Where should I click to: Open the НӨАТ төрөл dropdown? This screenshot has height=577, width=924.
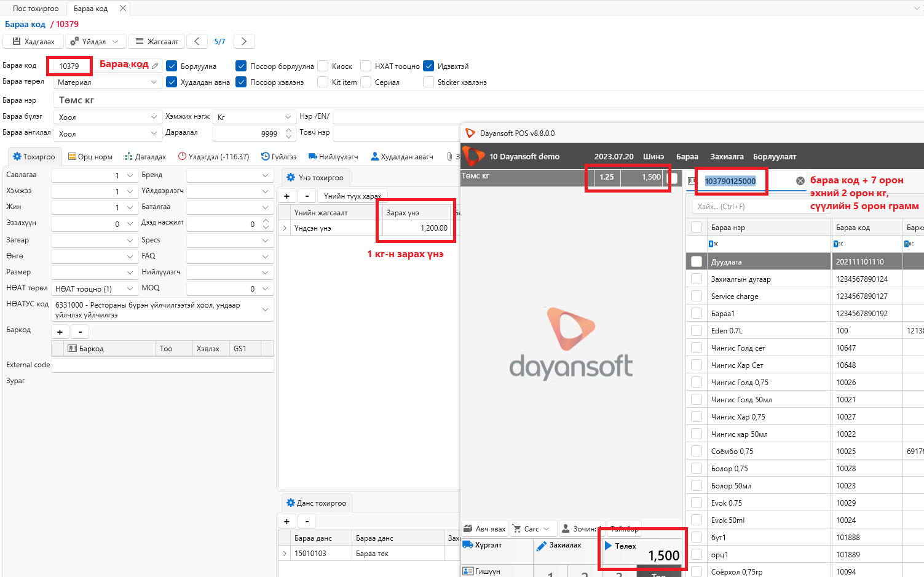coord(93,288)
